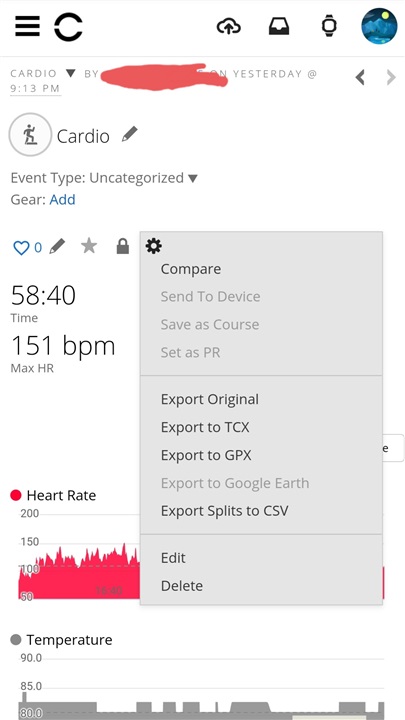Image resolution: width=405 pixels, height=720 pixels.
Task: Choose Delete from the gear menu
Action: pyautogui.click(x=182, y=586)
